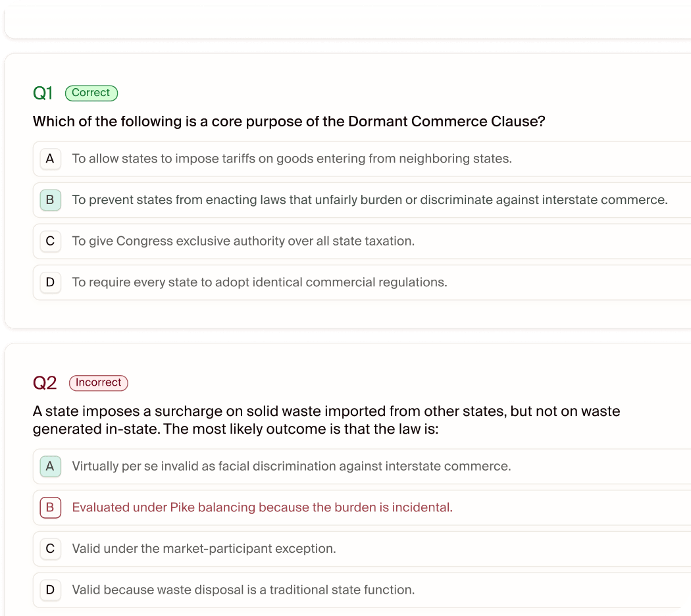Choose option about Congress exclusive taxation authority
The width and height of the screenshot is (691, 616).
pyautogui.click(x=362, y=241)
